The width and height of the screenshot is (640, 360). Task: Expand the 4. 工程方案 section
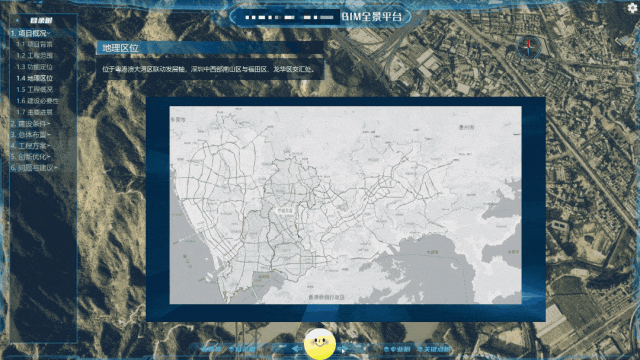[30, 145]
